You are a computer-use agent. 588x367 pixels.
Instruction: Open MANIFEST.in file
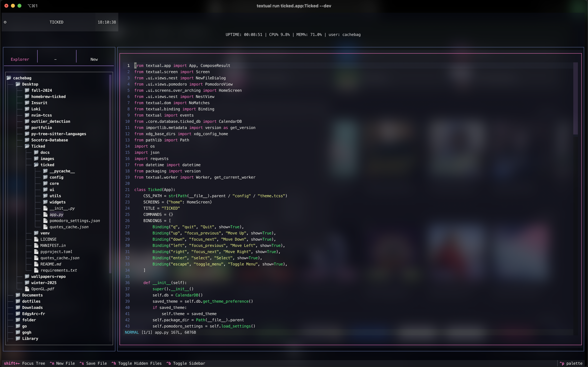53,245
